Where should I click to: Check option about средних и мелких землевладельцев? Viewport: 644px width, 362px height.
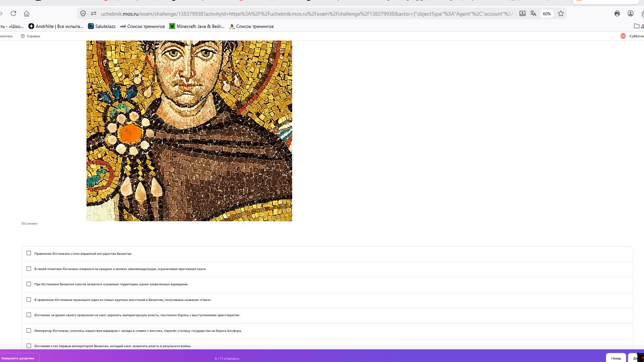point(29,269)
